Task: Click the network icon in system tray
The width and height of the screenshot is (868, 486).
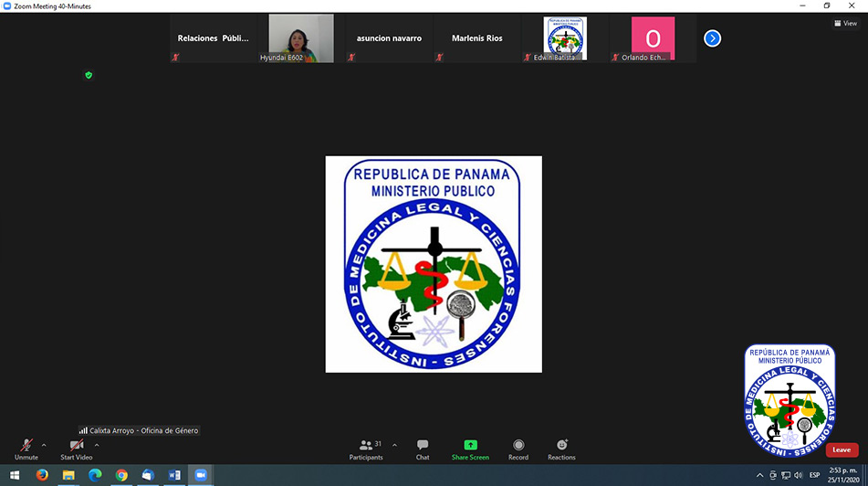Action: coord(786,475)
